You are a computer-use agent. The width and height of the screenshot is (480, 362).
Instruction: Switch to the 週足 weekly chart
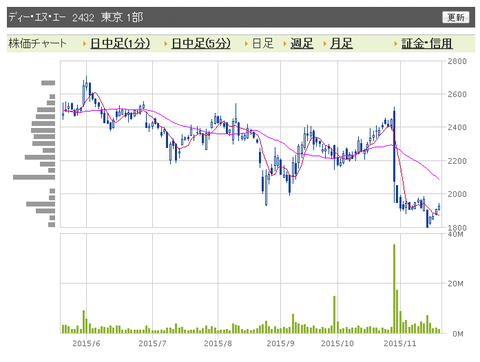click(302, 43)
